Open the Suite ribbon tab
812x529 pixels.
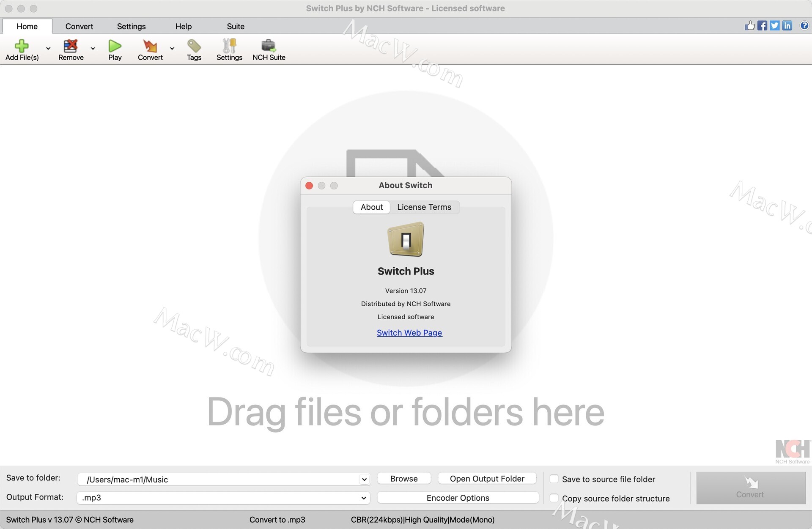tap(235, 26)
